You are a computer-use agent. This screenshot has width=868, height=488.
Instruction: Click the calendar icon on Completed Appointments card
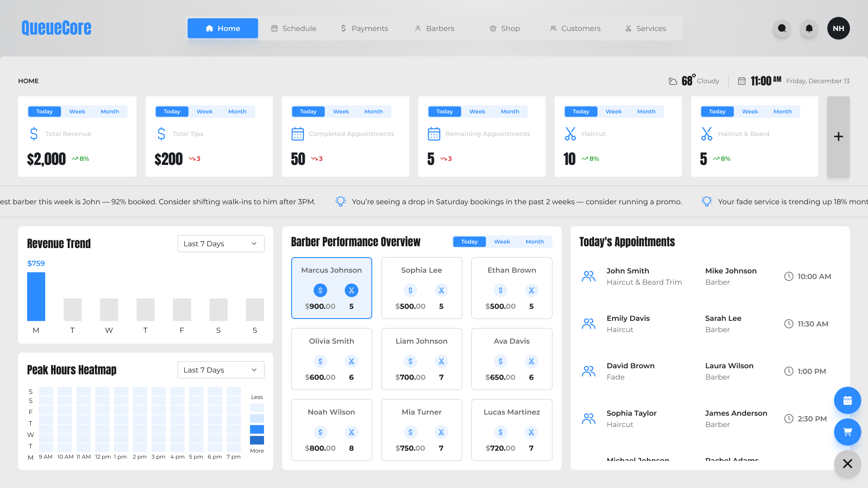297,133
